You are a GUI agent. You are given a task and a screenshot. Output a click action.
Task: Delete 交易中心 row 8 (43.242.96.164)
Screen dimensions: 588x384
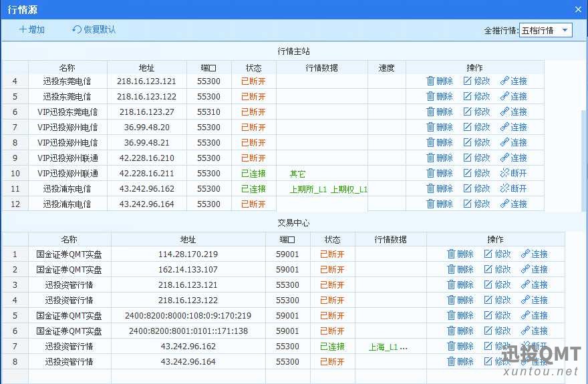[460, 361]
